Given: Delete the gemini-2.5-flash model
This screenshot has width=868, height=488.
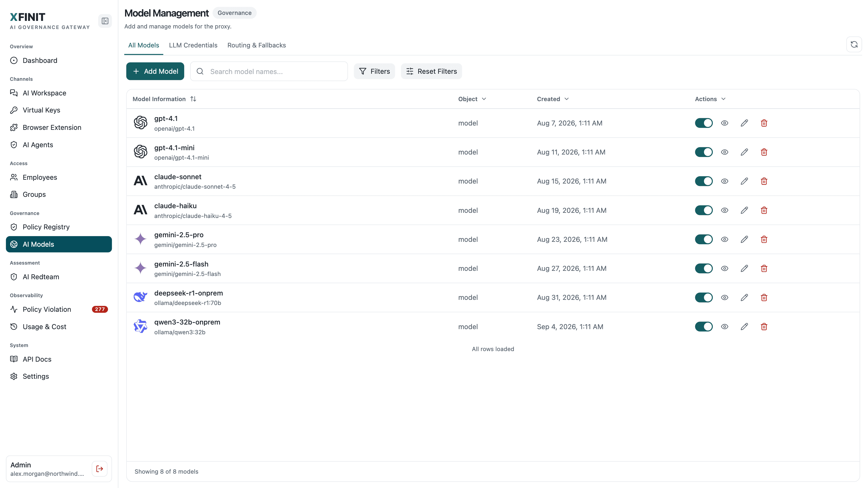Looking at the screenshot, I should coord(764,268).
